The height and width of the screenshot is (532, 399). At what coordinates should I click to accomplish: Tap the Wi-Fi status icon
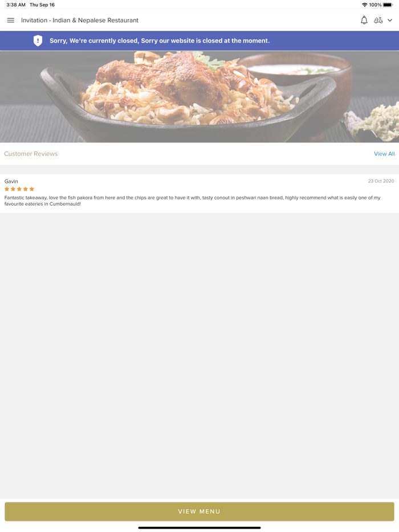coord(364,5)
